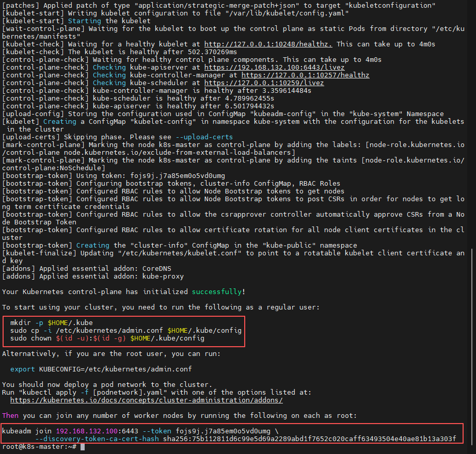Click the '--discovery-token-ca-cert-hash' sha256 line

(246, 439)
